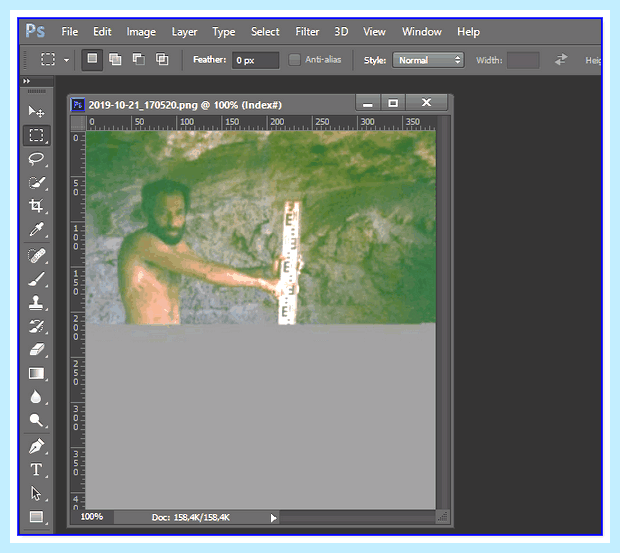Screen dimensions: 620x553
Task: Select the Spot Healing Brush tool
Action: (36, 256)
